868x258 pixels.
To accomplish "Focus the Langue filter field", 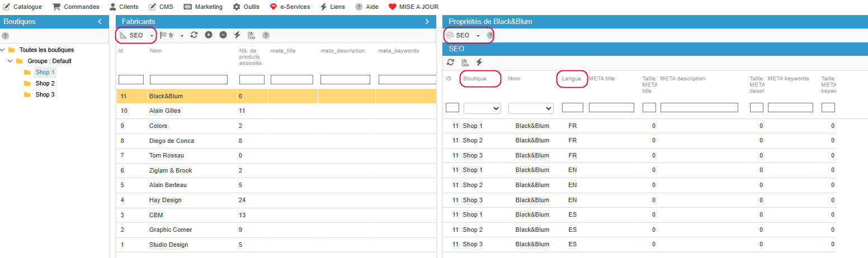I will pyautogui.click(x=573, y=107).
